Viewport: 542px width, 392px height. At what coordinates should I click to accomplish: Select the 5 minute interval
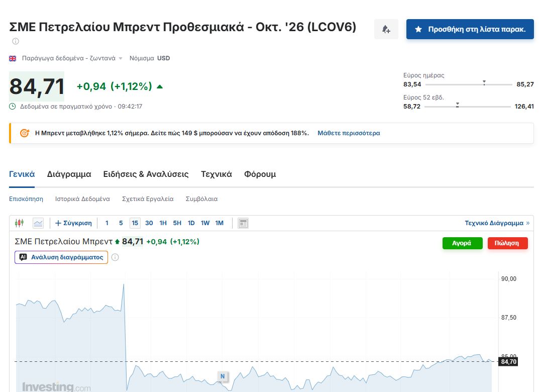[121, 223]
